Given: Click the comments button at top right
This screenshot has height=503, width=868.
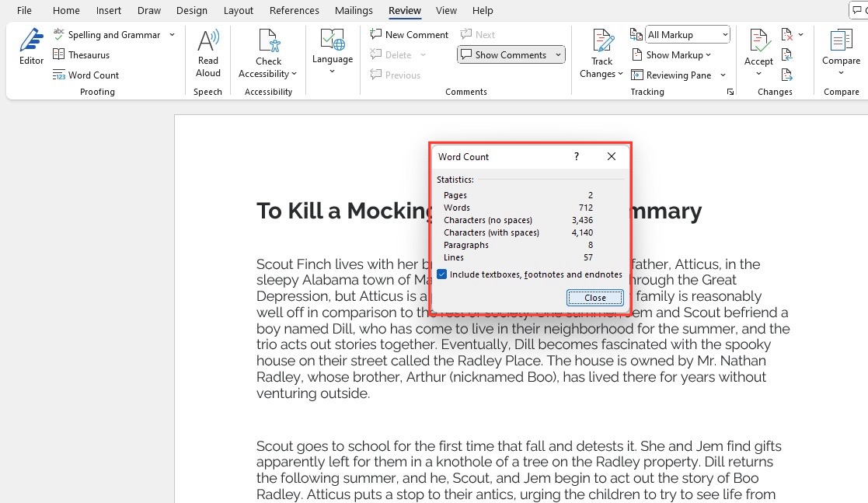Looking at the screenshot, I should 859,11.
